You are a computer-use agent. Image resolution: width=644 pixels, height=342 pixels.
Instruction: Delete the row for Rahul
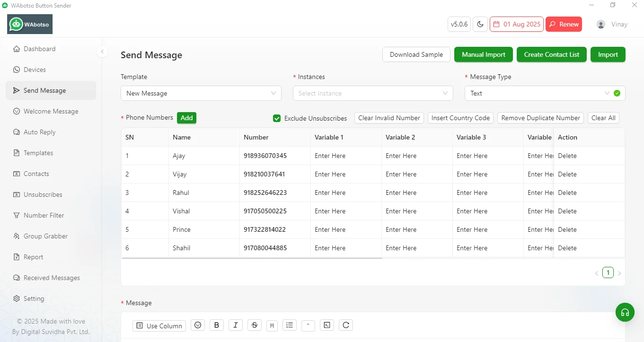[567, 193]
